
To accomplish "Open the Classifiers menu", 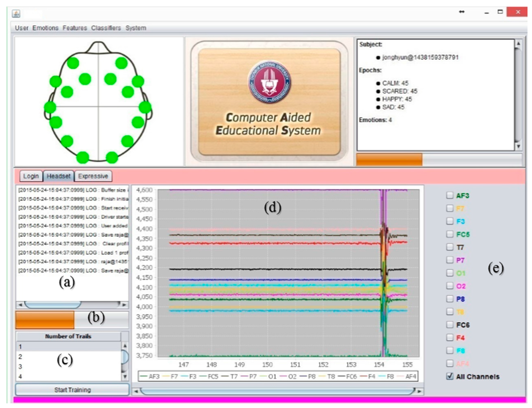I will [x=106, y=28].
